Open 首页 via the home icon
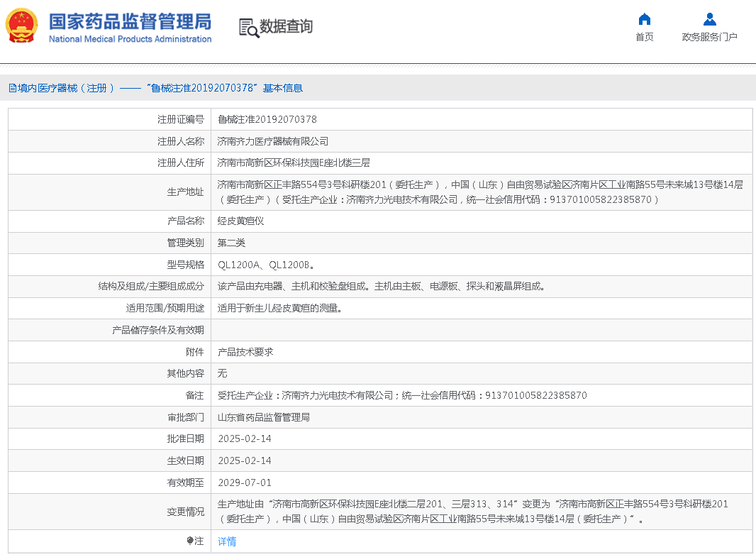Screen dimensions: 756x557 tap(644, 19)
